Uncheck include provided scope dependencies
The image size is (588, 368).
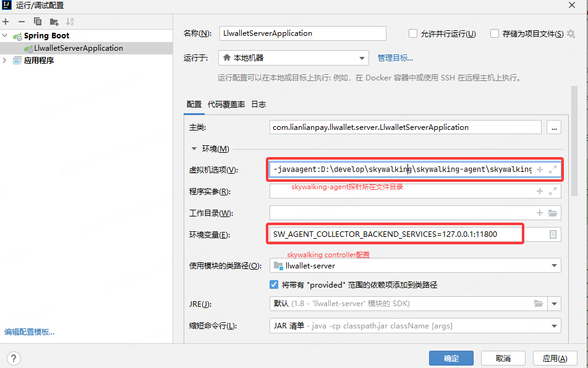[274, 285]
